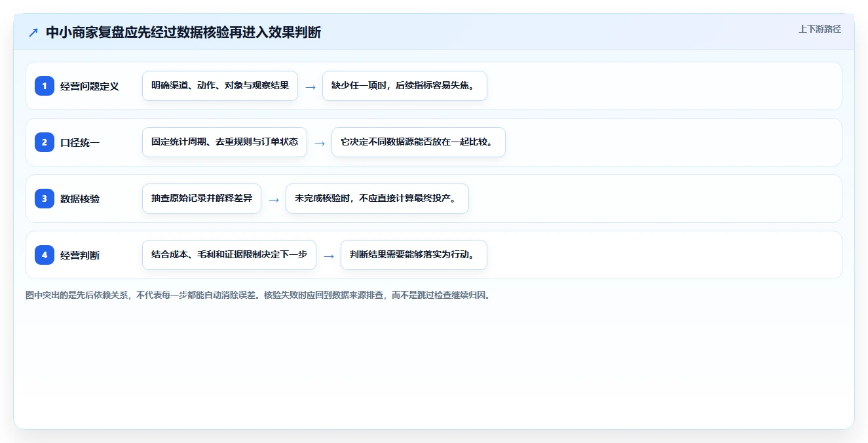Click the footnote starting with 图中突出的是先后依赖关系
Image resolution: width=868 pixels, height=443 pixels.
pos(258,295)
